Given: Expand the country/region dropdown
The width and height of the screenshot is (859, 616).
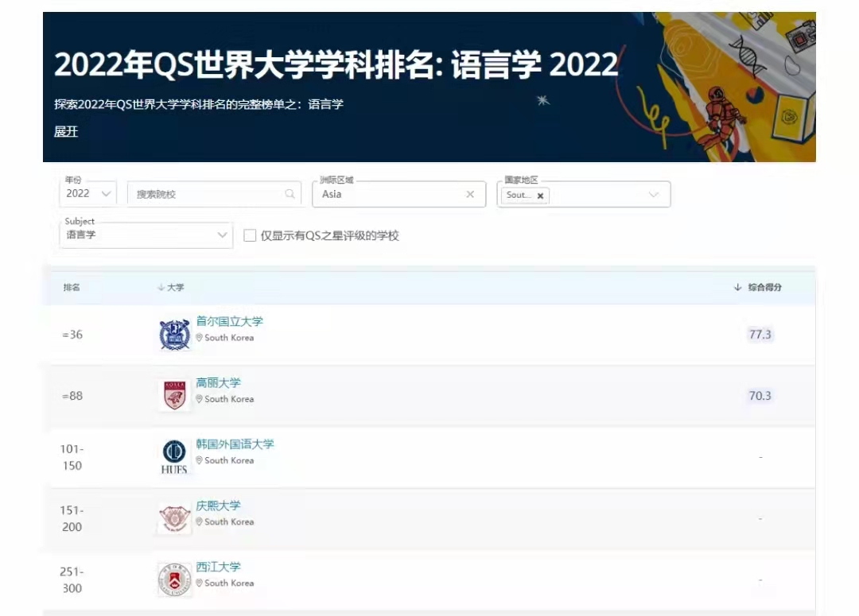Looking at the screenshot, I should [x=653, y=195].
